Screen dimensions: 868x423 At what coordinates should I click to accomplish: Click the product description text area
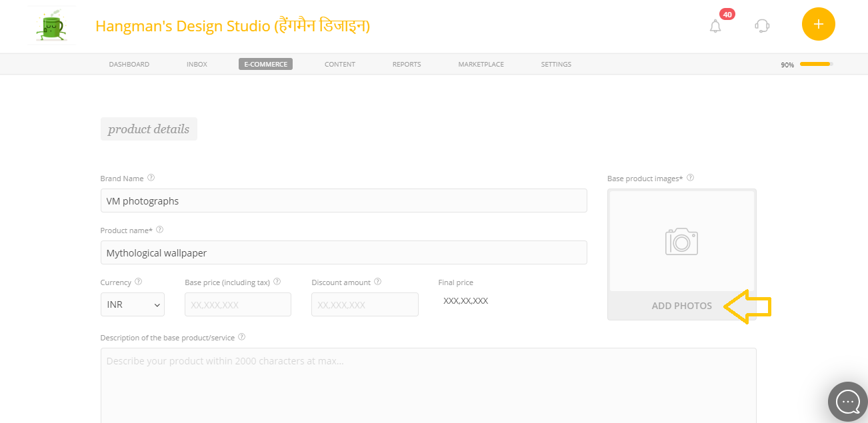coord(427,386)
